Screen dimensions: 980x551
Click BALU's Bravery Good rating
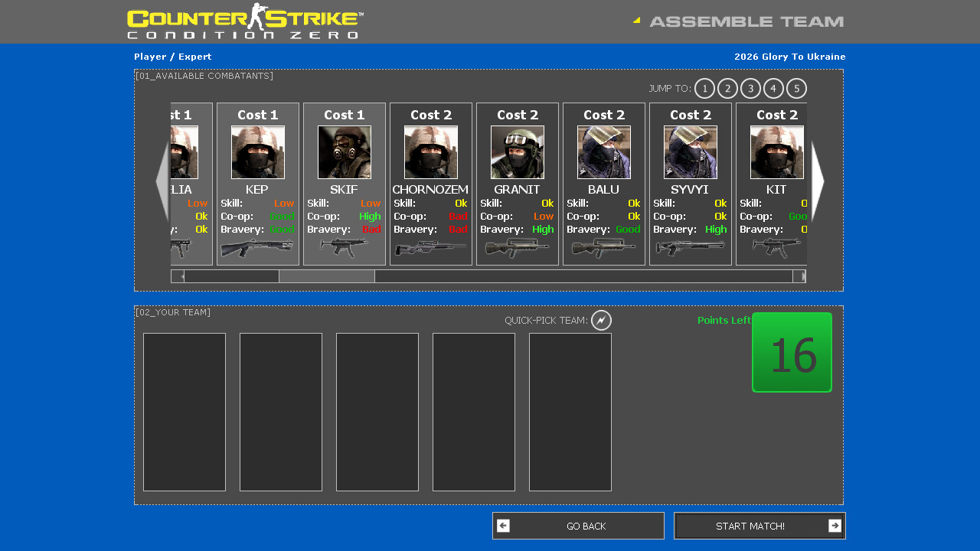(x=628, y=230)
